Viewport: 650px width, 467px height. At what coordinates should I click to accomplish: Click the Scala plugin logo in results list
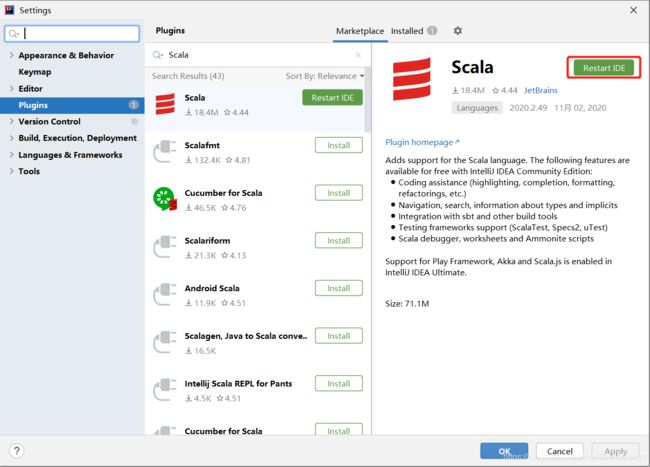click(x=165, y=104)
